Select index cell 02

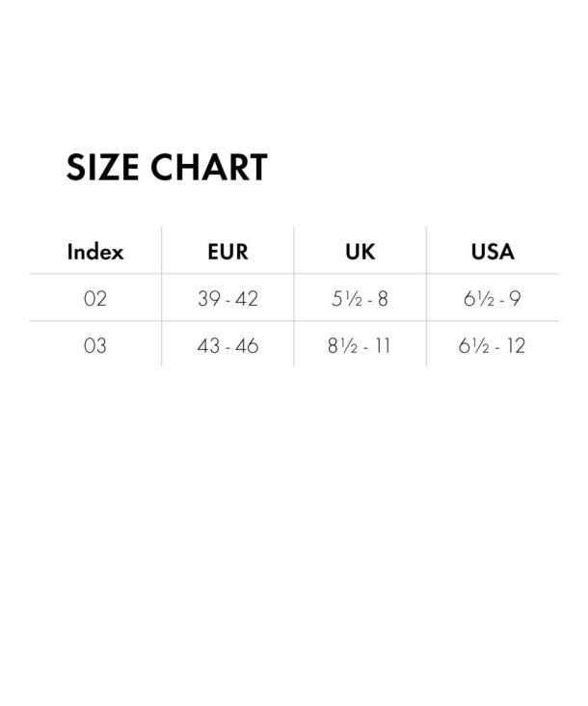[95, 299]
